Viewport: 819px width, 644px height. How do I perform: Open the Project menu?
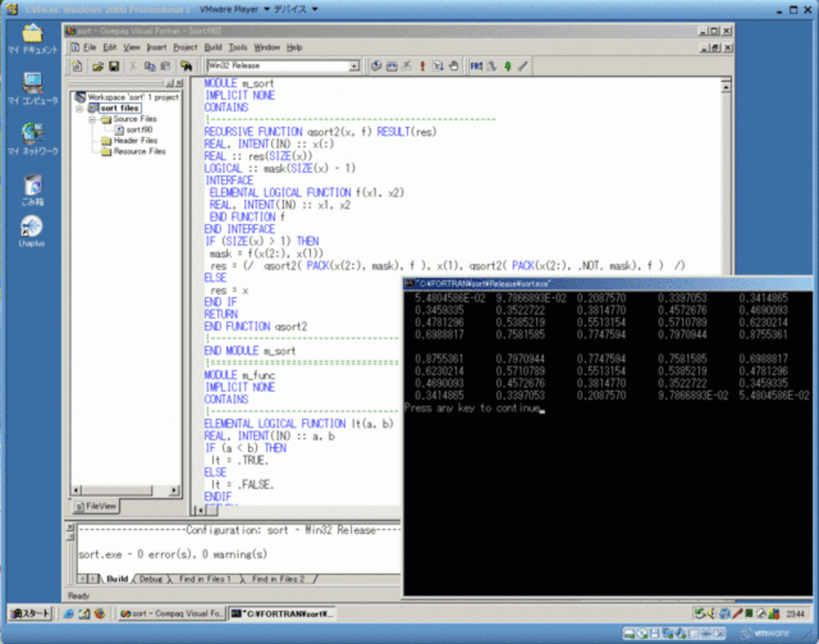coord(185,47)
